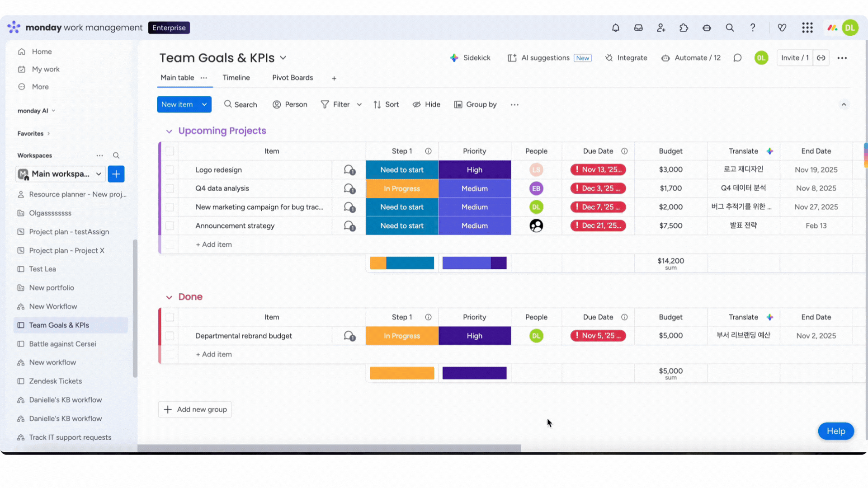
Task: Collapse the Upcoming Projects group
Action: point(169,131)
